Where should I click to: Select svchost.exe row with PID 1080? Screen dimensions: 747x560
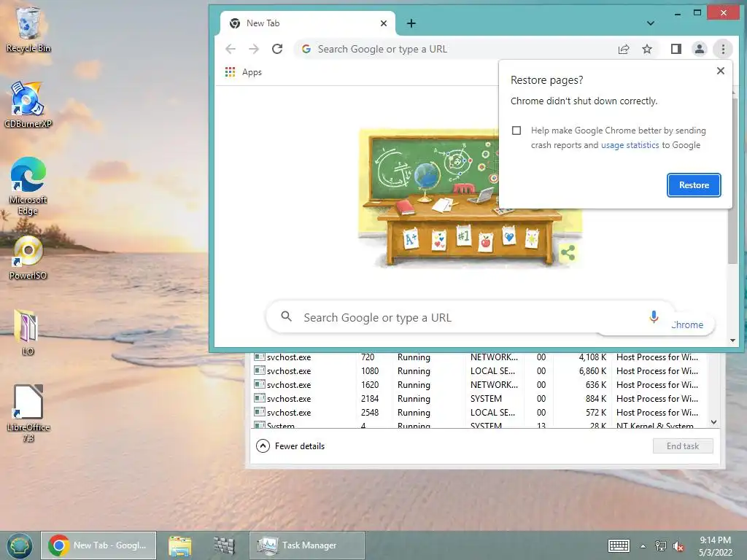(x=479, y=371)
